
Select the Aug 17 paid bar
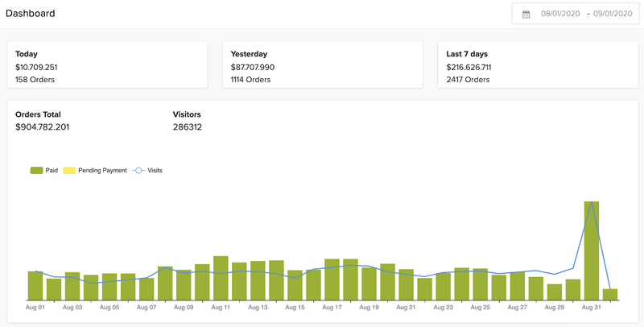point(332,279)
